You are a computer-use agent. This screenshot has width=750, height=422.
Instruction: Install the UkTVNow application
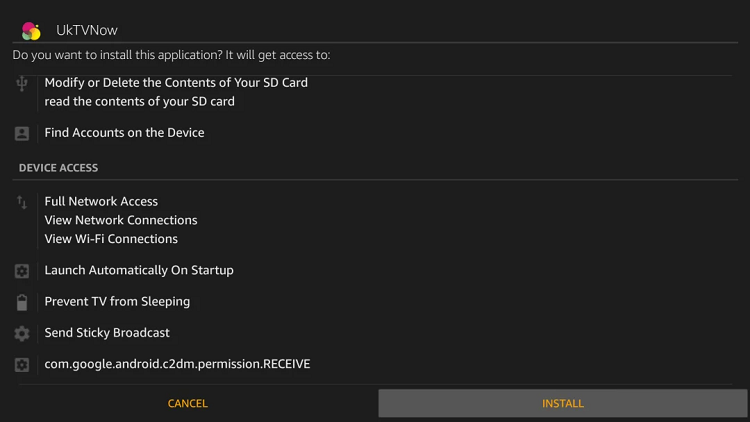(562, 403)
